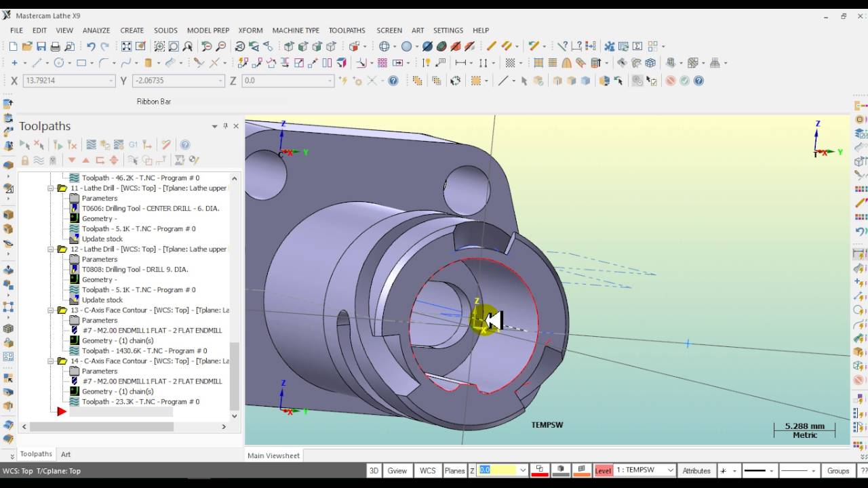Screen dimensions: 868x488
Task: Toggle locking on selected operations
Action: [x=25, y=161]
